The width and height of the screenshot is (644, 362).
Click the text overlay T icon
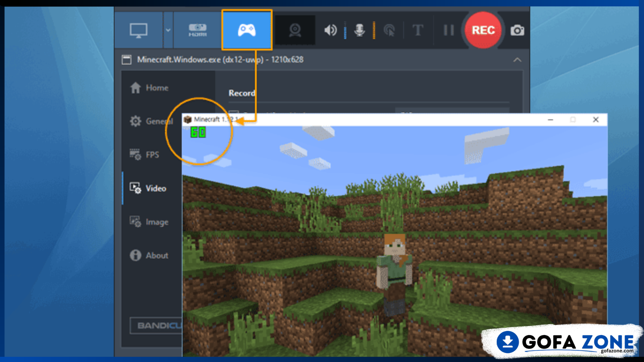click(x=418, y=30)
